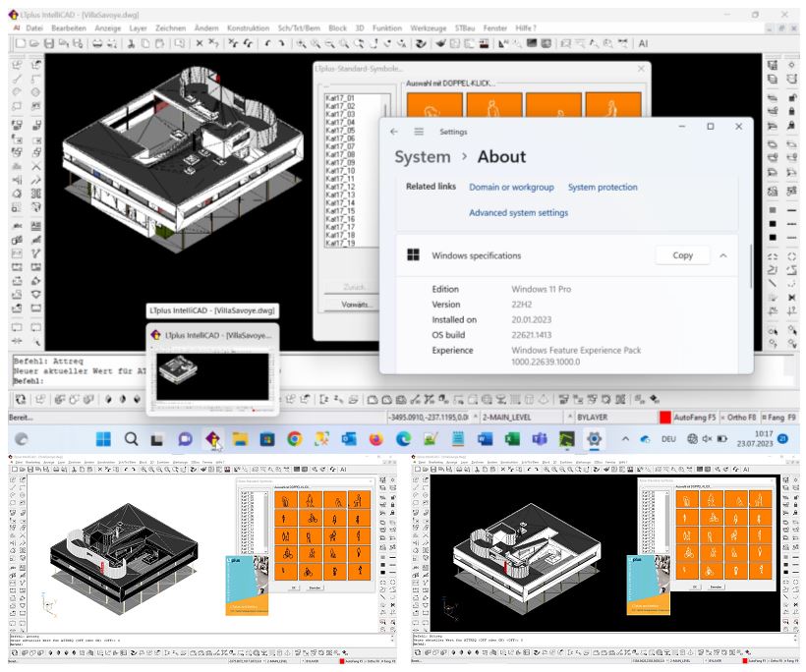This screenshot has width=806, height=672.
Task: Open the Fenster menu
Action: click(495, 28)
